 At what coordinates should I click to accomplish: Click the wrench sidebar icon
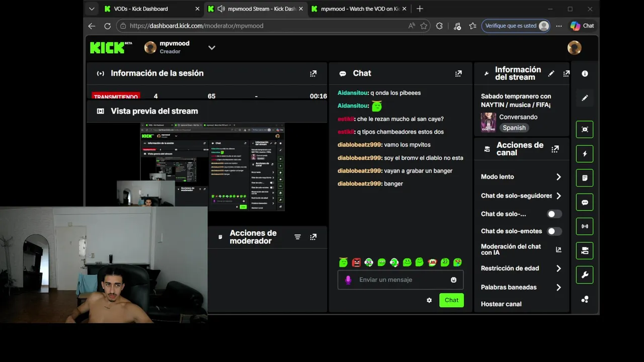click(585, 275)
